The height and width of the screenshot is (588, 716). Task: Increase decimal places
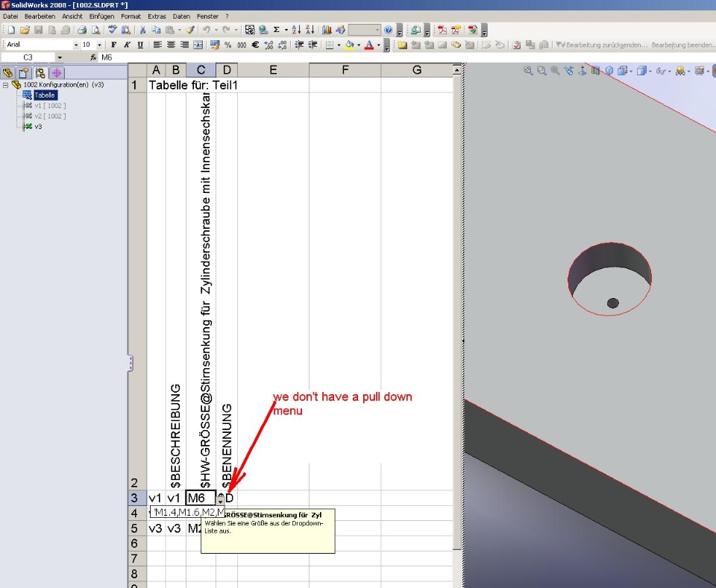pos(268,45)
